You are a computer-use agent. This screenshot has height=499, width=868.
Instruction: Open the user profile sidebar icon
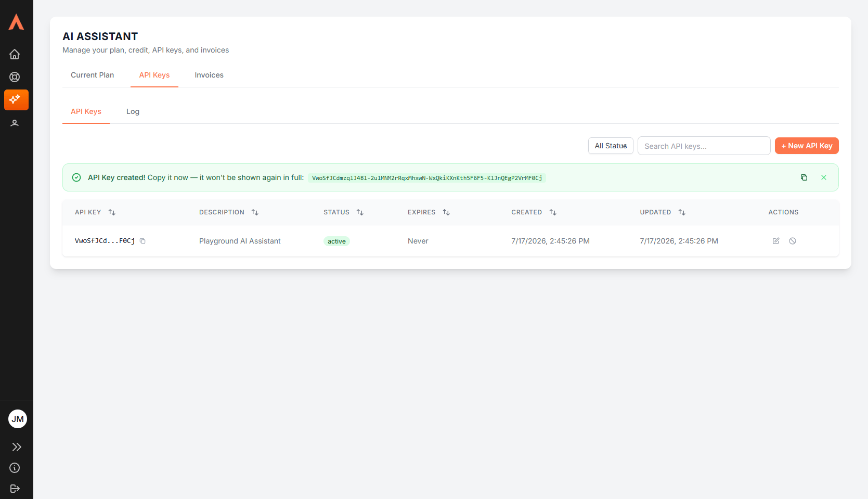tap(15, 123)
